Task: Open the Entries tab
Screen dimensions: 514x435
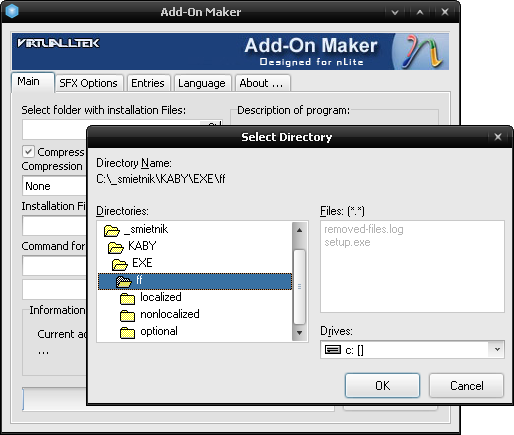Action: tap(148, 83)
